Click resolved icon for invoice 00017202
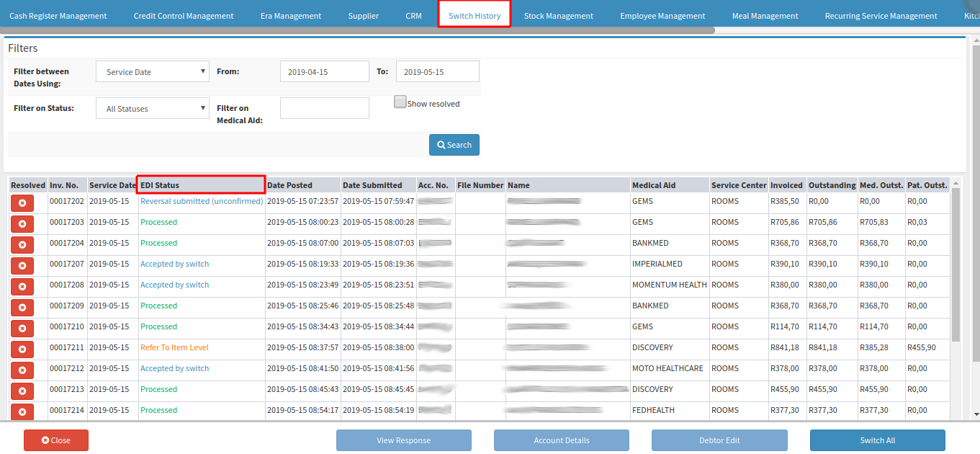The width and height of the screenshot is (980, 454). point(22,203)
